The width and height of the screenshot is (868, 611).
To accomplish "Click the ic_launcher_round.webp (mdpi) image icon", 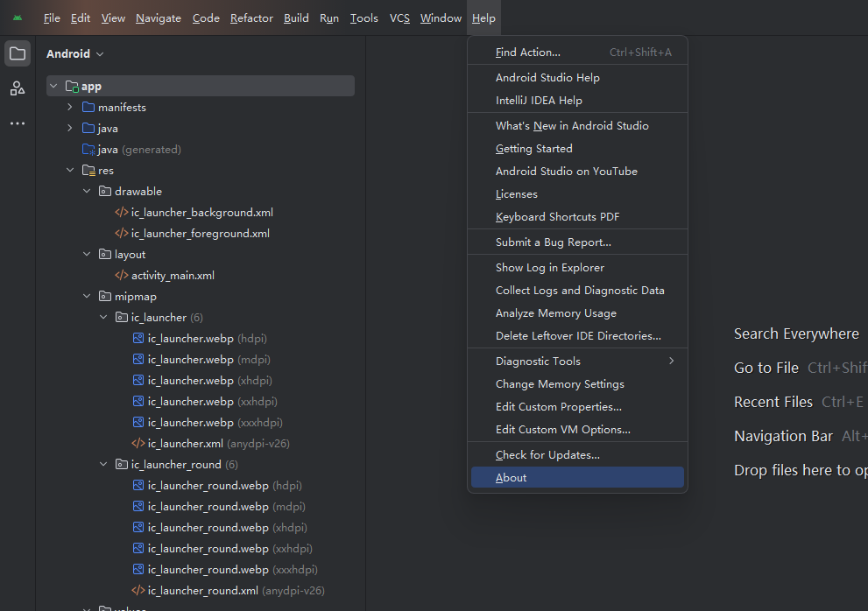I will [x=138, y=507].
